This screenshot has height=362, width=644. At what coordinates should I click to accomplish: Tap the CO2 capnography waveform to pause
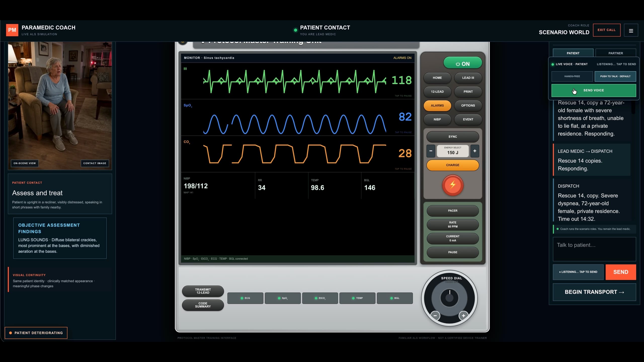[x=294, y=154]
